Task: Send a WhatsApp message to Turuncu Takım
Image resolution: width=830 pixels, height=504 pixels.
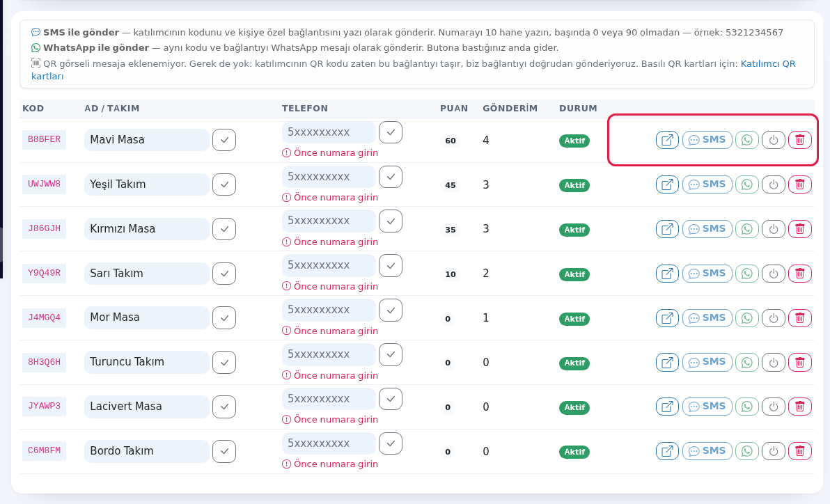Action: click(x=747, y=362)
